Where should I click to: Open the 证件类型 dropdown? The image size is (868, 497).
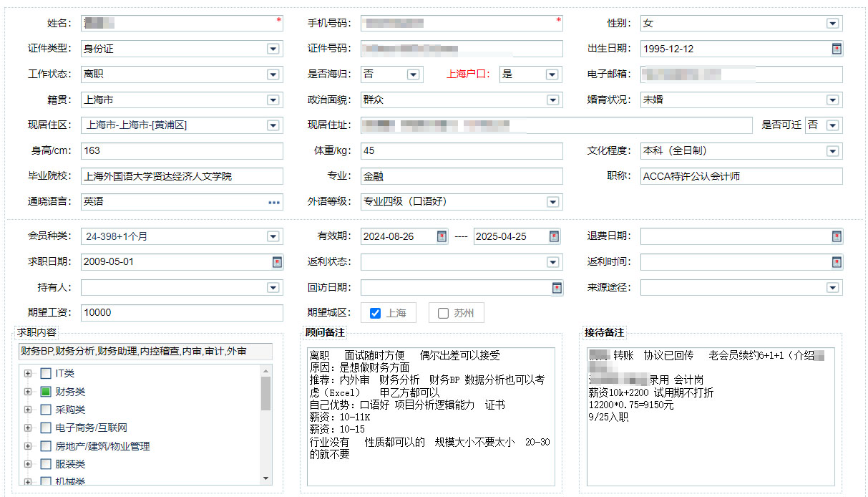tap(273, 49)
